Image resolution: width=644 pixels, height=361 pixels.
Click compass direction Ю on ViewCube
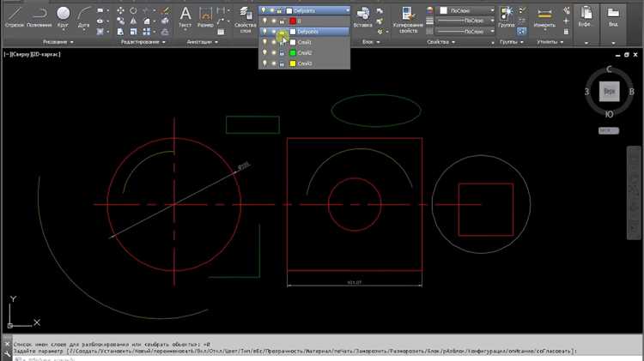609,114
